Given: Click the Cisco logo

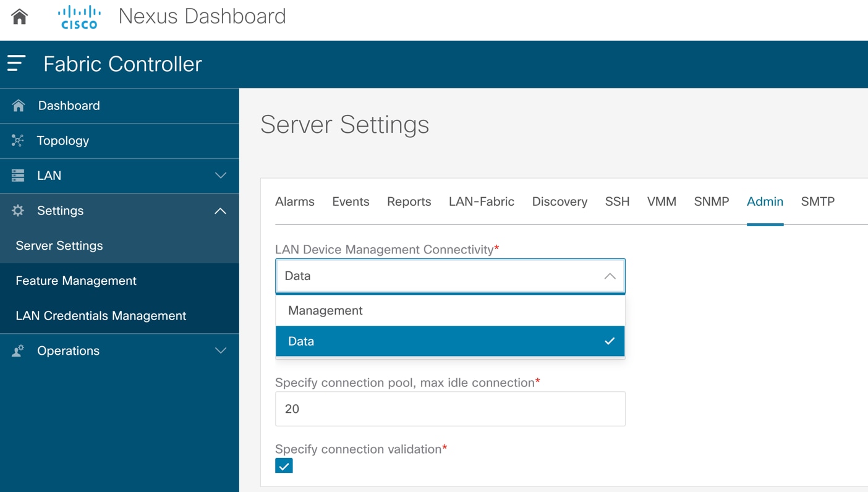Looking at the screenshot, I should [x=79, y=17].
